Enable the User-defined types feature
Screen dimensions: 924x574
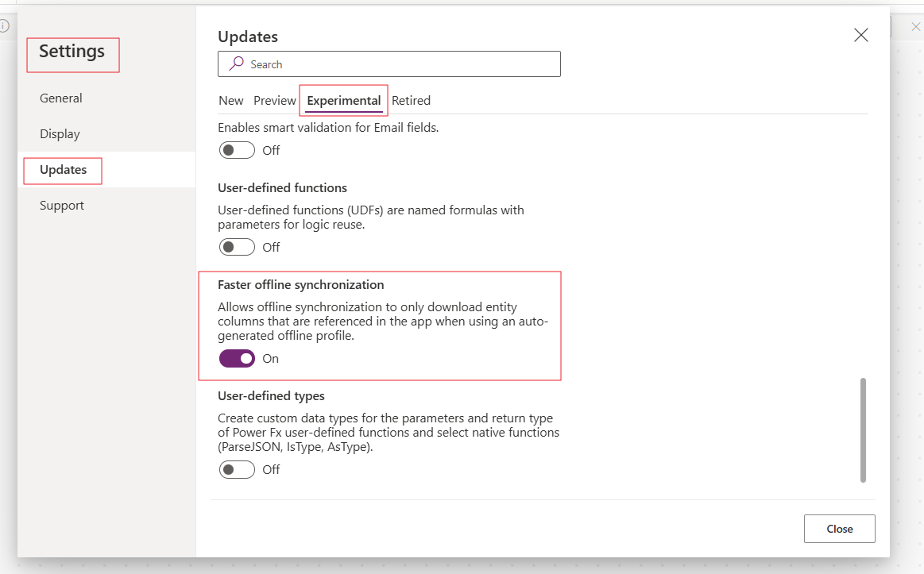coord(236,469)
